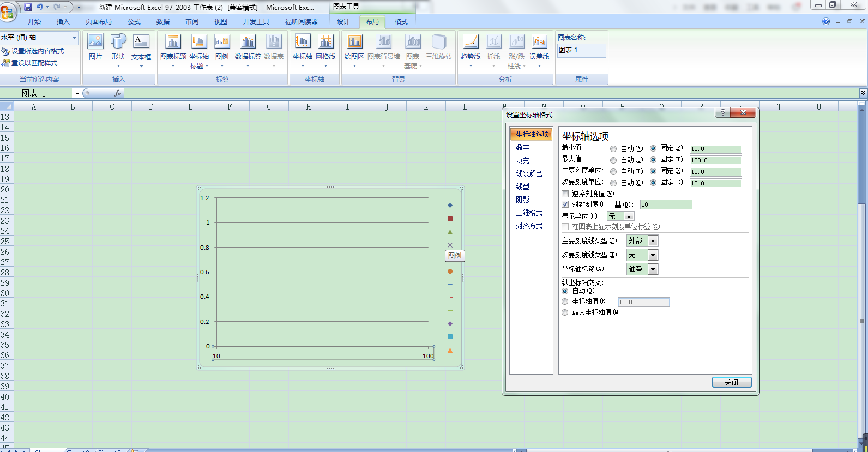Open the Formulas (公式) ribbon tab
The width and height of the screenshot is (868, 452).
coord(134,22)
